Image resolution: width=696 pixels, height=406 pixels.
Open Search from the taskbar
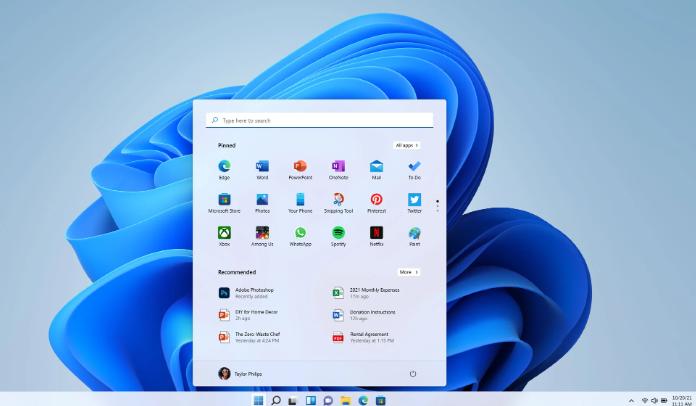276,400
